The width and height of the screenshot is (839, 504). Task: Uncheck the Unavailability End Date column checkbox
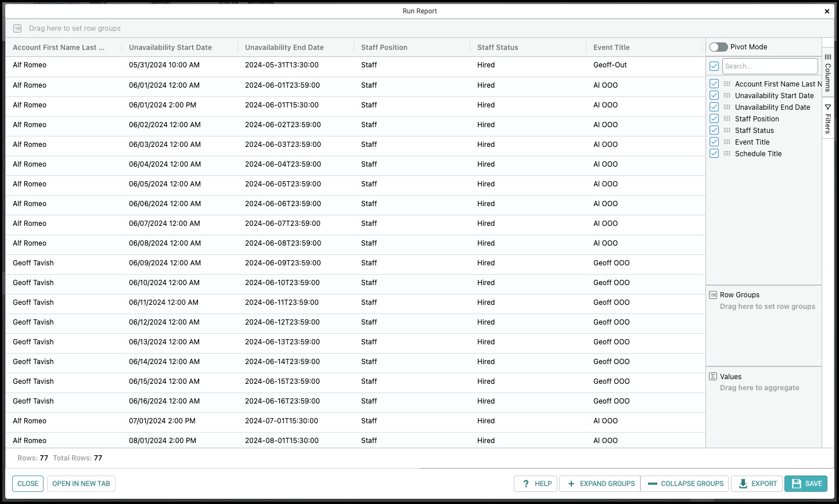point(714,107)
